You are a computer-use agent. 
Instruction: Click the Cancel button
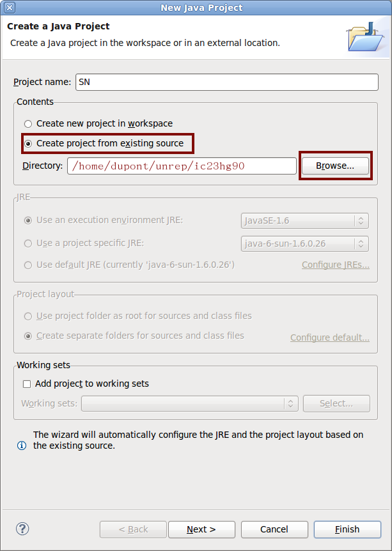point(274,529)
